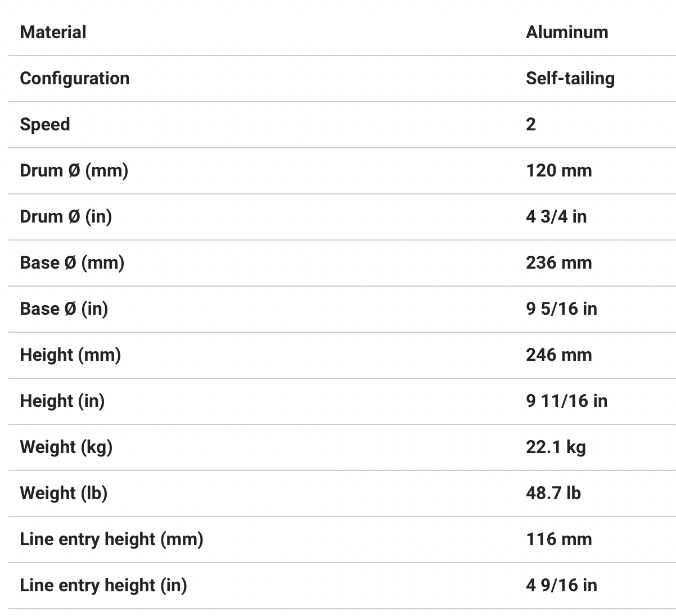Click the Speed row label
Viewport: 676px width, 616px height.
[45, 124]
